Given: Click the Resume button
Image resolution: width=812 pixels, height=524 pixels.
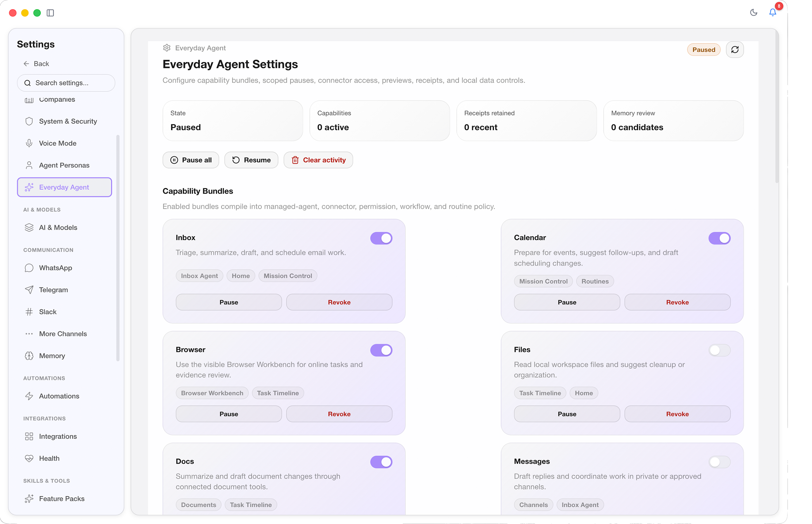Looking at the screenshot, I should [x=251, y=160].
